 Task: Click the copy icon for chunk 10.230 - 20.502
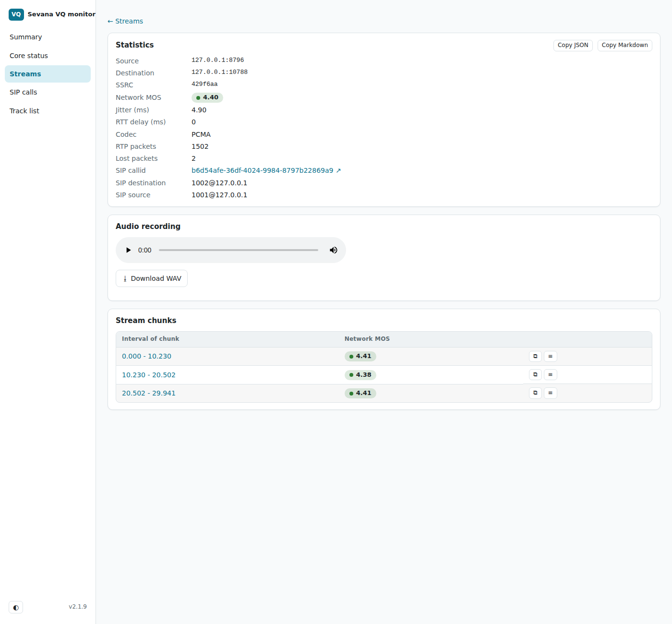[x=535, y=374]
